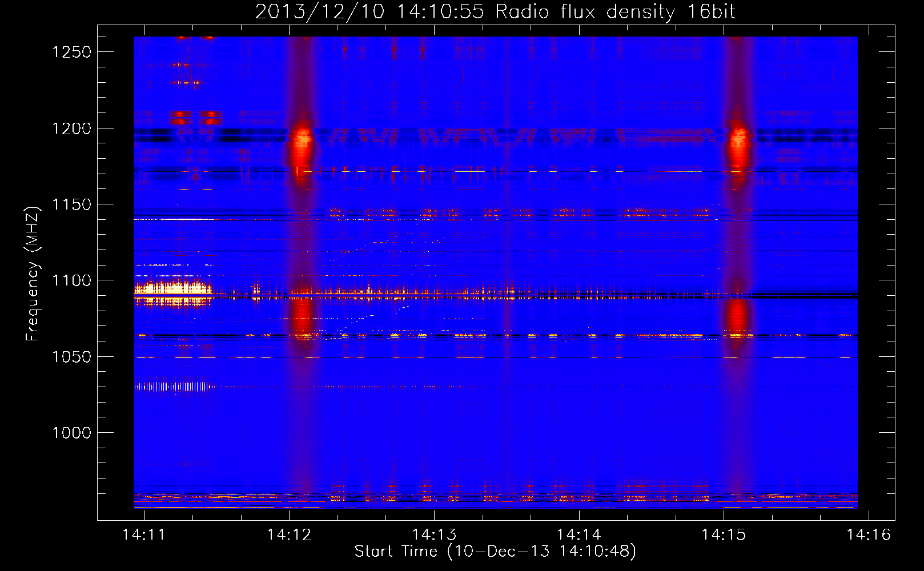Click the 1200 frequency tick label

click(x=72, y=128)
